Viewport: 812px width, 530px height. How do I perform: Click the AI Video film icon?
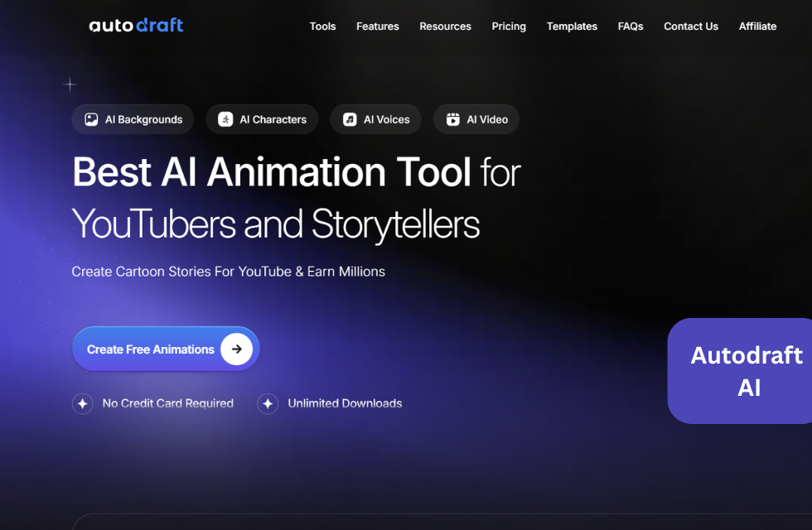coord(452,119)
